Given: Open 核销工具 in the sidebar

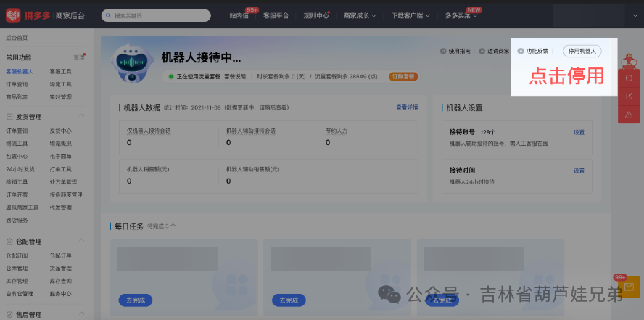Looking at the screenshot, I should click(x=17, y=181).
